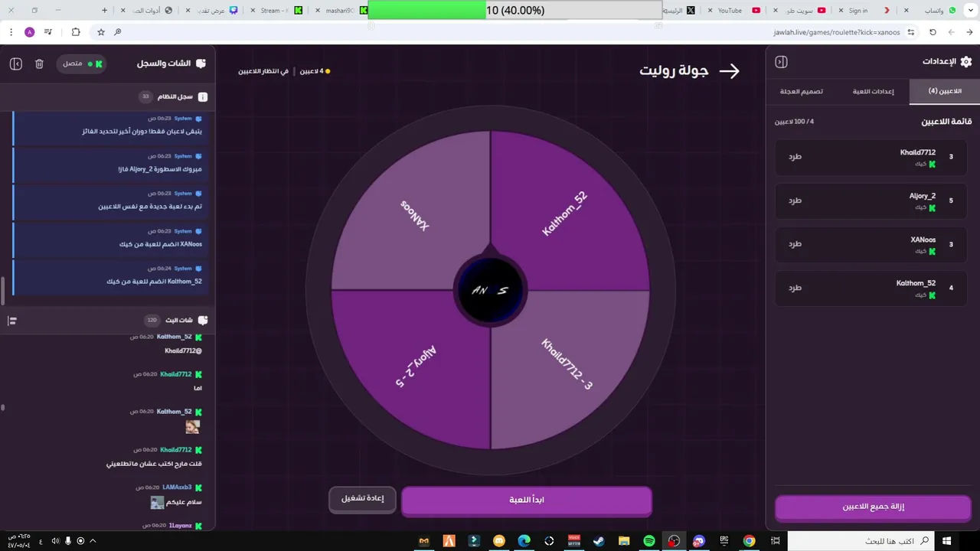This screenshot has width=980, height=551.
Task: Switch to the إعدادات اللعبة tab
Action: tap(874, 91)
